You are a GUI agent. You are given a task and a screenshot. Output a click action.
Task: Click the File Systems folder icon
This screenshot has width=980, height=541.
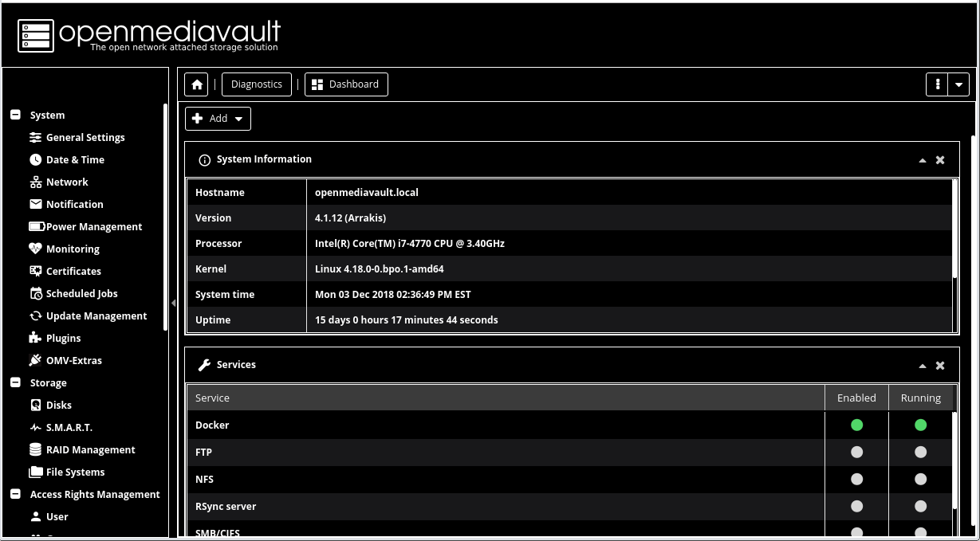pos(35,472)
